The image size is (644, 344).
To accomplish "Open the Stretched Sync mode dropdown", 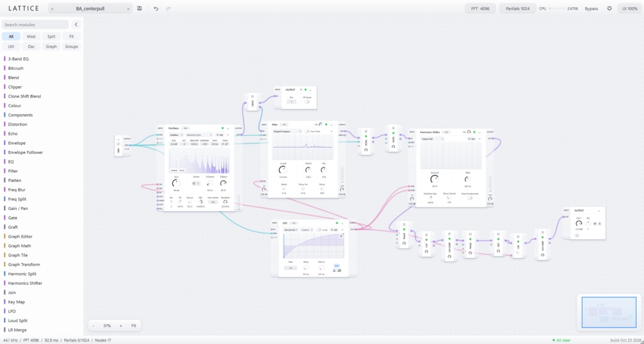I will [x=199, y=135].
